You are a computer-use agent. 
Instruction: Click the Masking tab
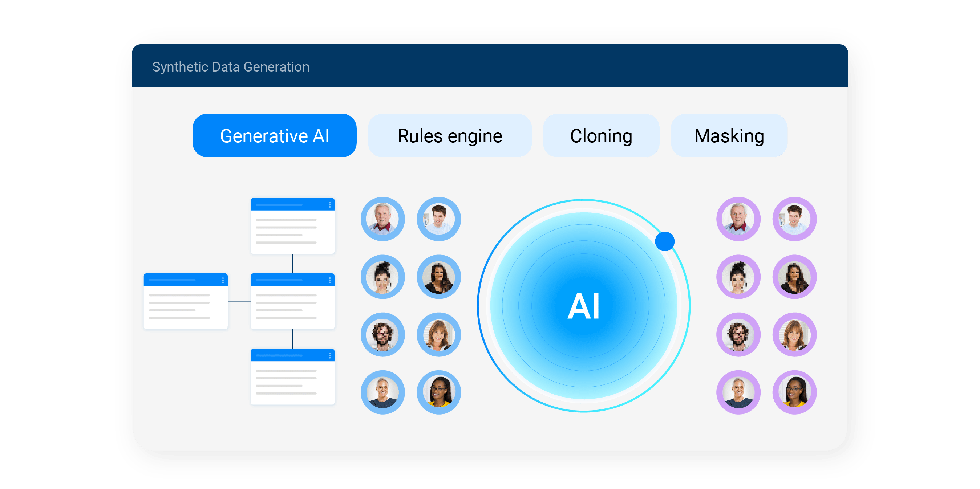(729, 136)
